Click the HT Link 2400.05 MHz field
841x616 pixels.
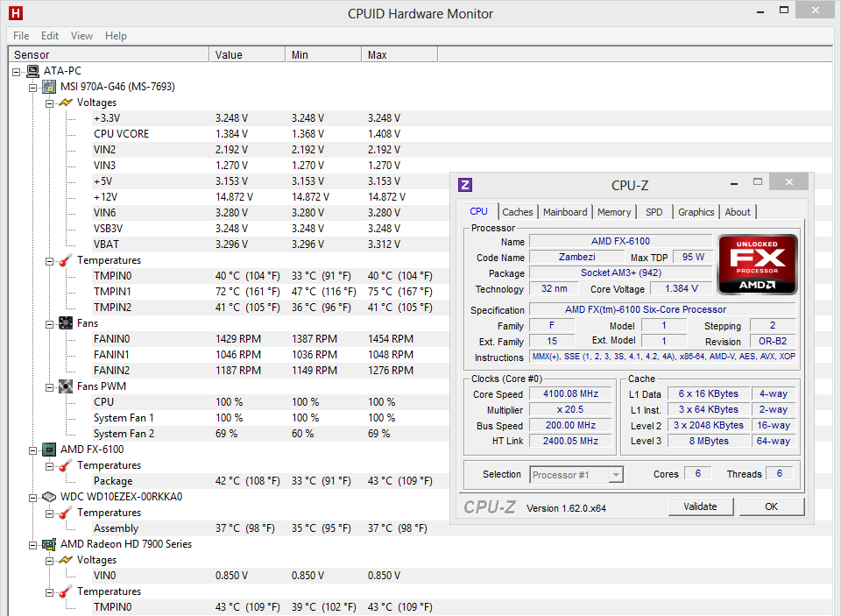click(570, 441)
